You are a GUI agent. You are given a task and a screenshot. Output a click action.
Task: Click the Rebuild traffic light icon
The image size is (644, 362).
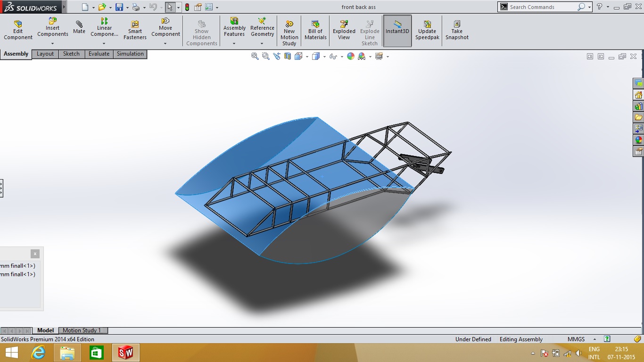[x=187, y=7]
